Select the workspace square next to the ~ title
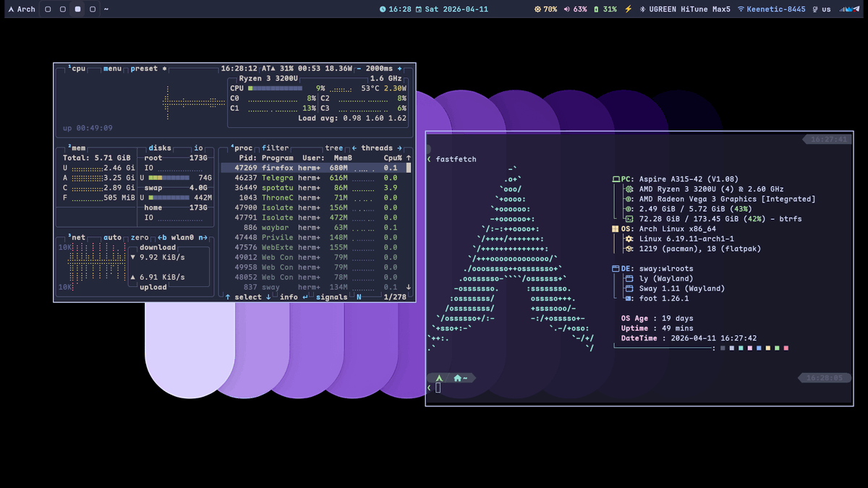Screen dimensions: 868x488 coord(93,9)
